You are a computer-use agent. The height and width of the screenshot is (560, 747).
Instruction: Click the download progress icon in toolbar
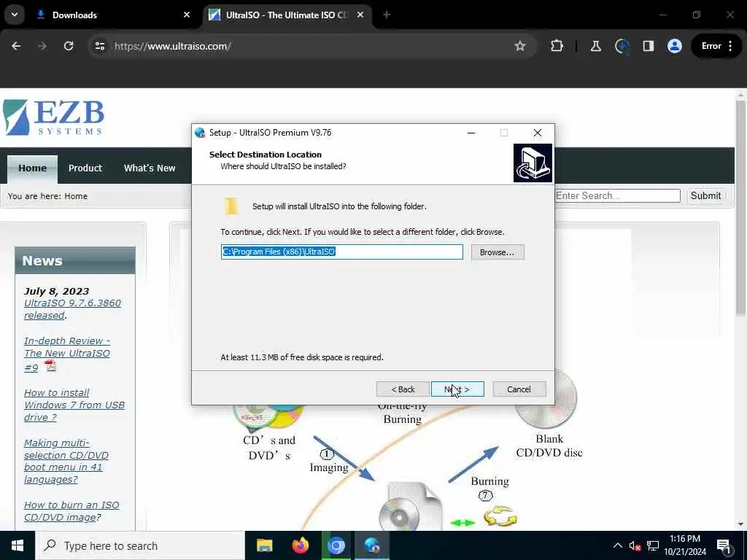622,46
